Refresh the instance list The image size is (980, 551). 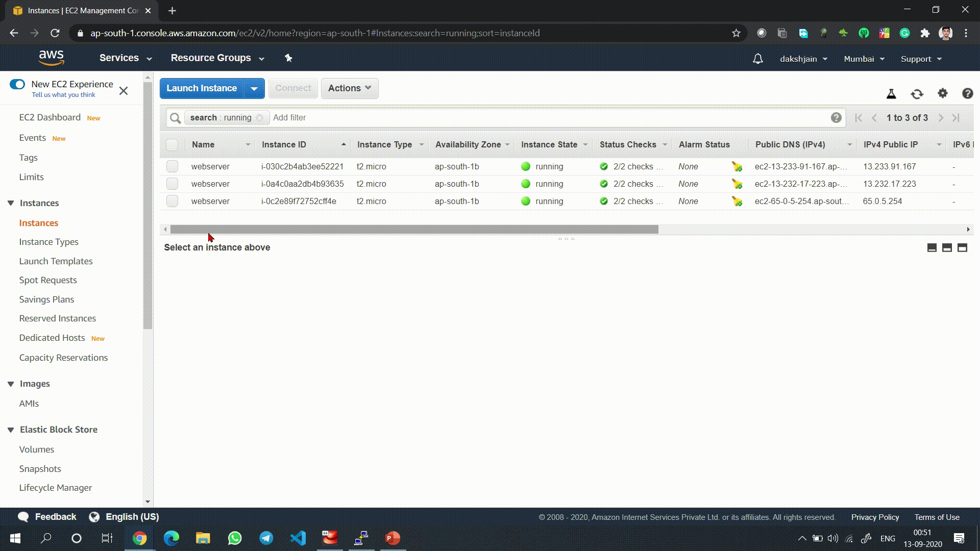tap(917, 94)
